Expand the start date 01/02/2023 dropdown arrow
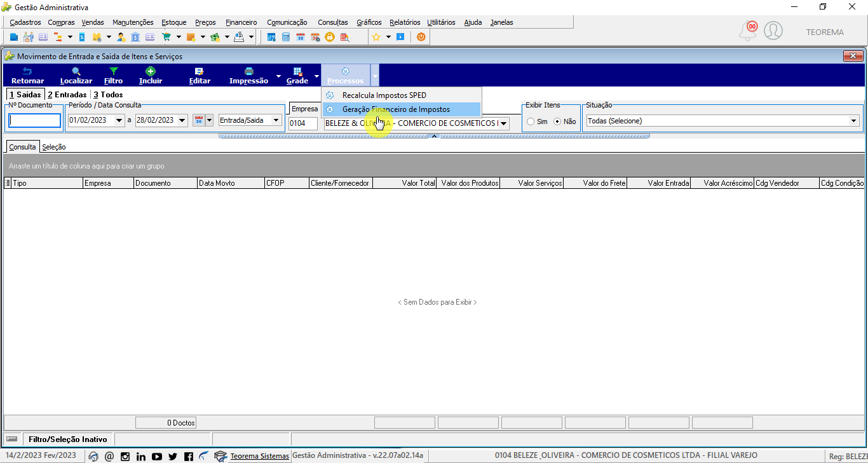868x463 pixels. [119, 120]
